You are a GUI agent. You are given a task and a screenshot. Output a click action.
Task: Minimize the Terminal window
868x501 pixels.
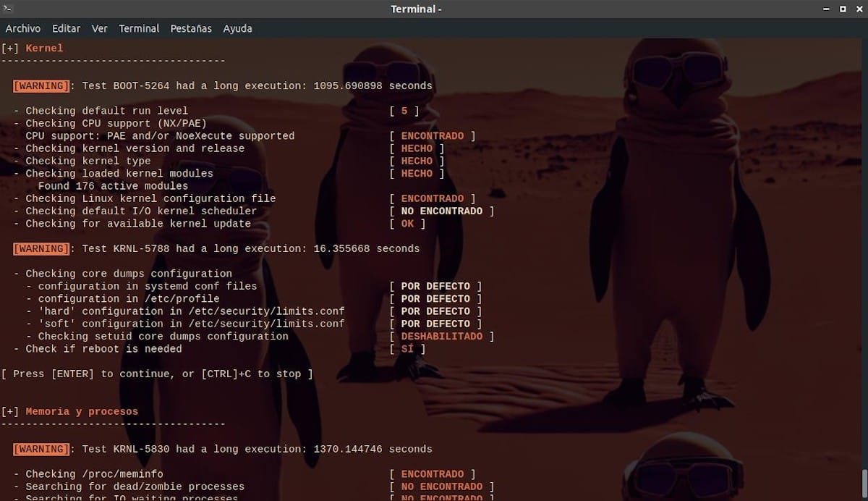click(x=826, y=9)
